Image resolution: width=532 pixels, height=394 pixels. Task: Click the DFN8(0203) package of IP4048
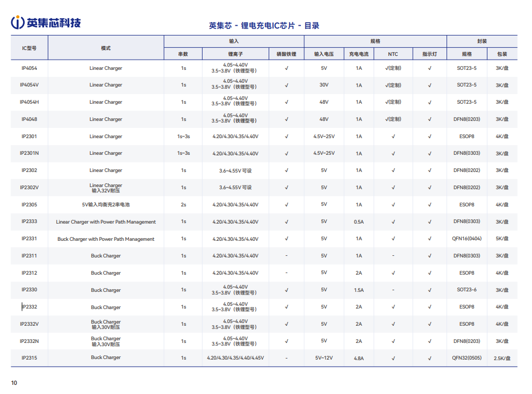coord(467,119)
